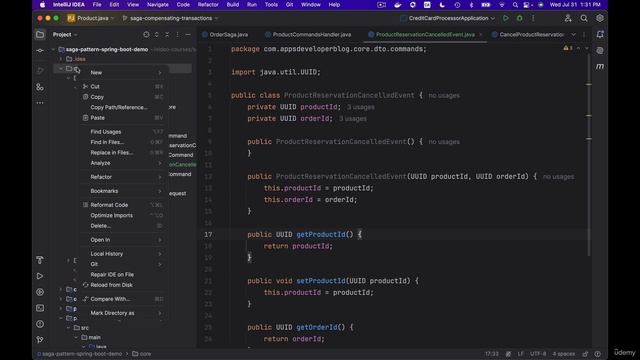Image resolution: width=640 pixels, height=360 pixels.
Task: Collapse saga-pattern-spring-boot-demo tree node
Action: pyautogui.click(x=53, y=49)
